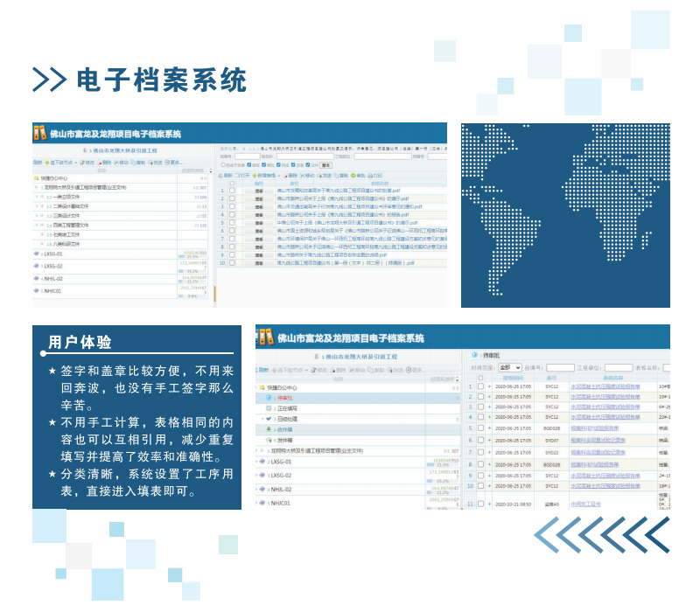The width and height of the screenshot is (700, 612).
Task: Click the 打开 open icon in file toolbar
Action: coord(237,176)
